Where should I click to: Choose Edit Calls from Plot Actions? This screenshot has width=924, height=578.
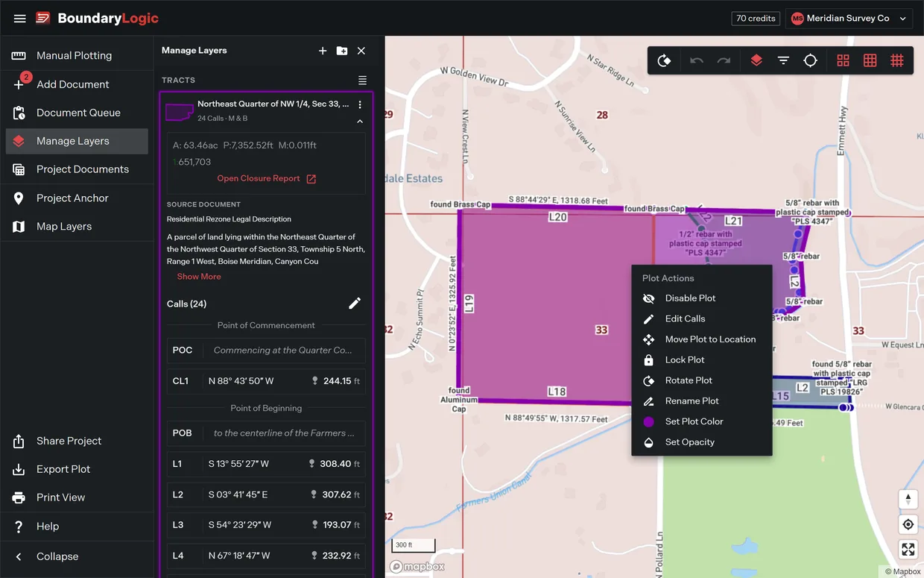pos(701,318)
